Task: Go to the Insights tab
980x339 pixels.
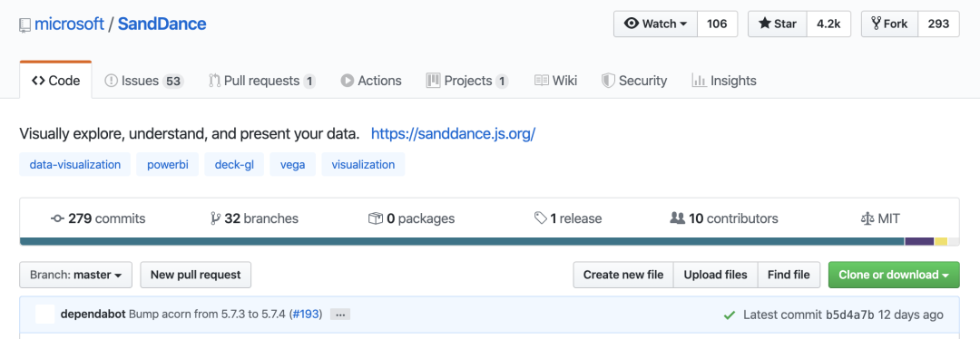Action: point(724,81)
